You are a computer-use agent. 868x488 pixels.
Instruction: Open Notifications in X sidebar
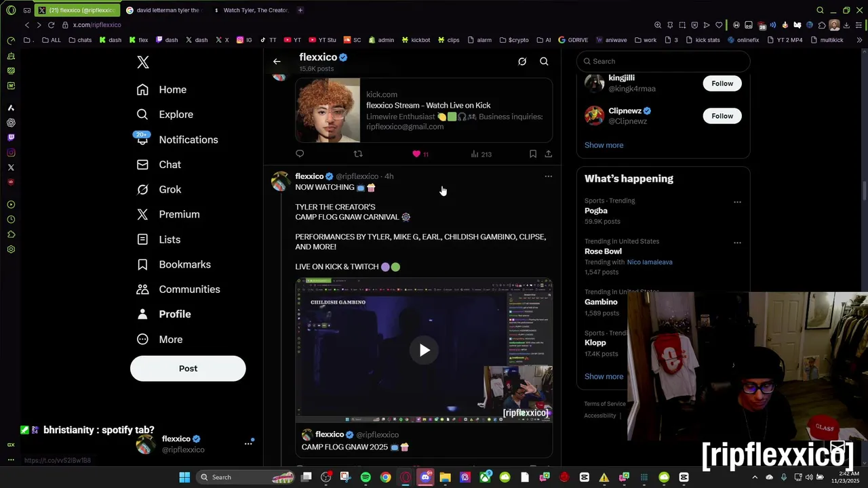[177, 140]
